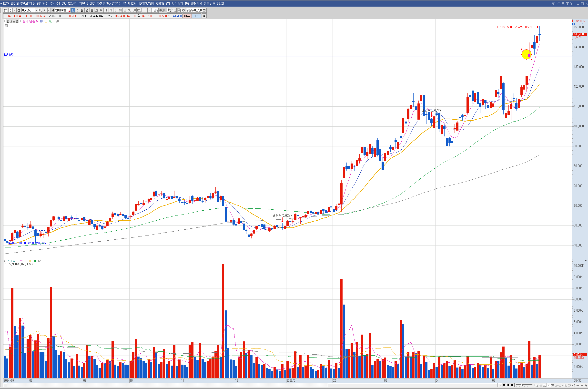Click the plus zoom-in icon at bottom
The image size is (588, 389).
click(582, 385)
